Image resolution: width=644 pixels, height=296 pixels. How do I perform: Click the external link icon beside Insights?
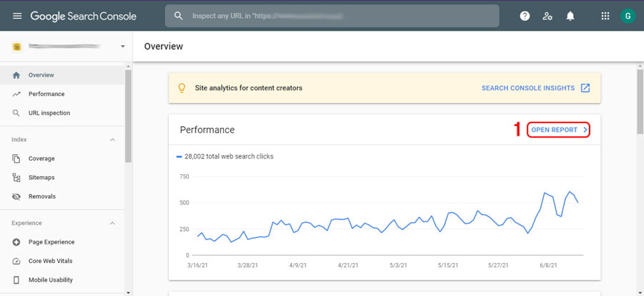(585, 88)
